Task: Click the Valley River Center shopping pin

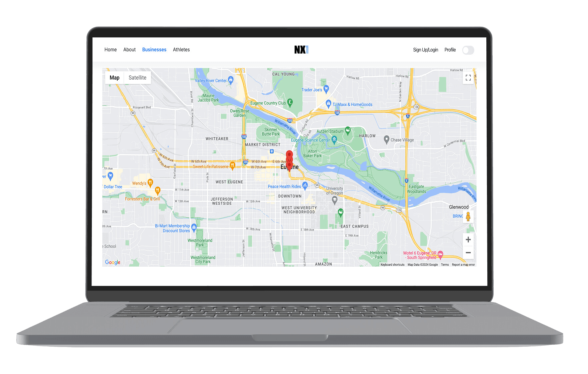Action: coord(231,80)
